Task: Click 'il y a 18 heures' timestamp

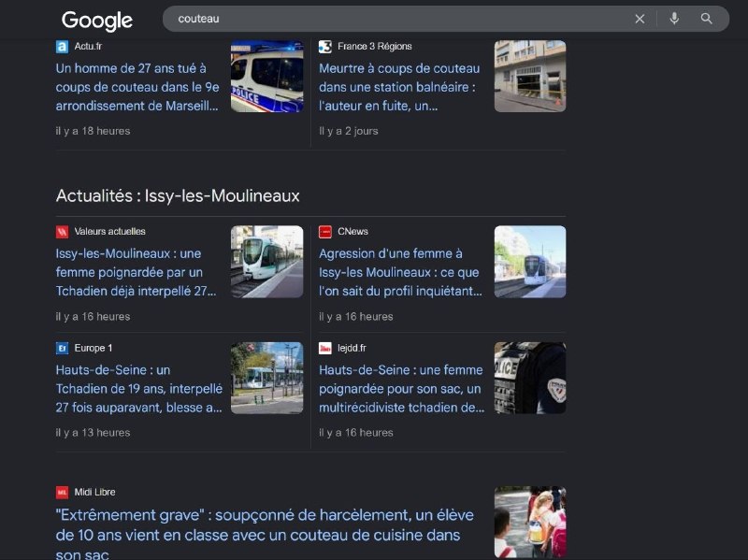Action: tap(93, 131)
